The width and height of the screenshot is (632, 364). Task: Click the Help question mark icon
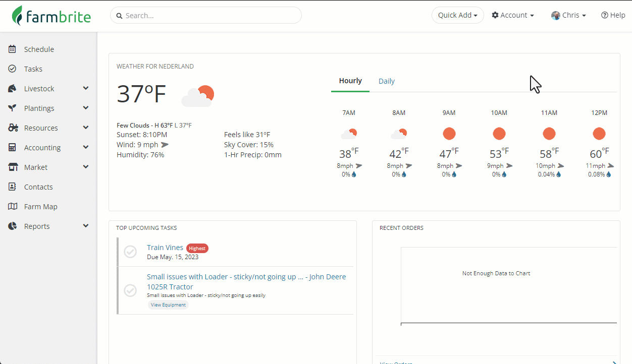tap(604, 15)
